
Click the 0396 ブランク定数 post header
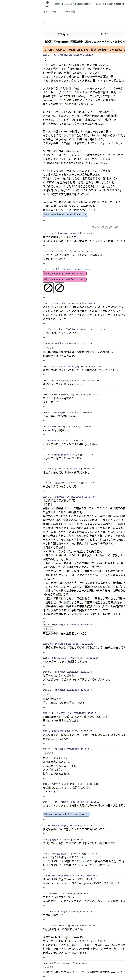(x=69, y=497)
